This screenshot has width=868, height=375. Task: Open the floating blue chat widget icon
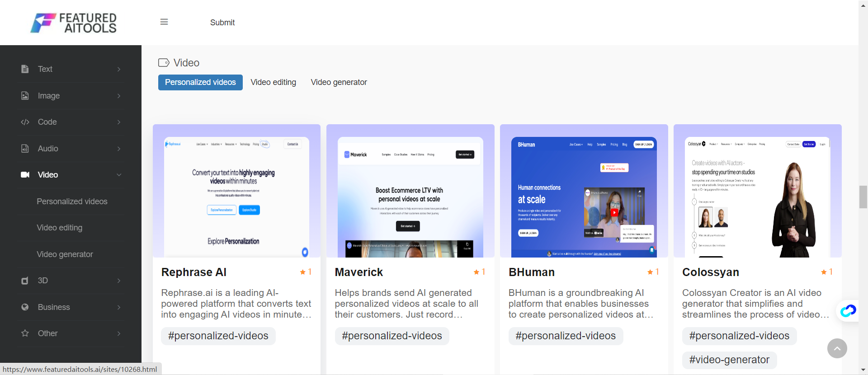pyautogui.click(x=848, y=311)
